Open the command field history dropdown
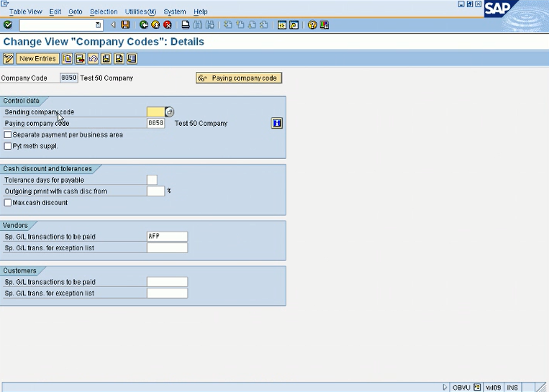The image size is (549, 392). (98, 25)
